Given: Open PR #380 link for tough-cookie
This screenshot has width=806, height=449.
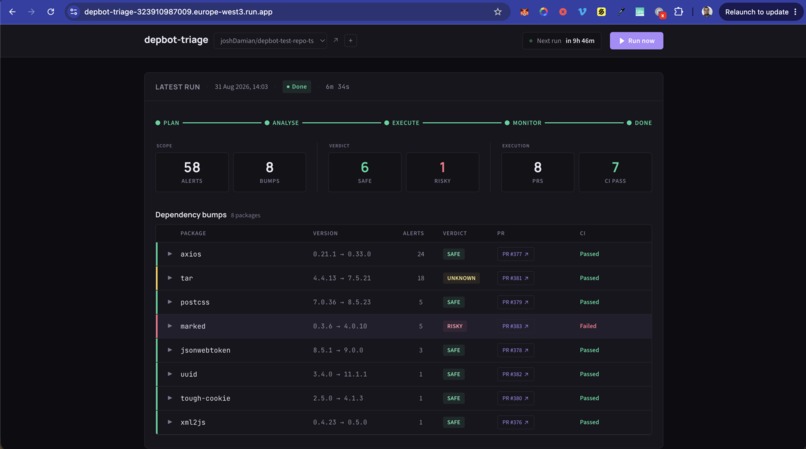Looking at the screenshot, I should [x=515, y=398].
